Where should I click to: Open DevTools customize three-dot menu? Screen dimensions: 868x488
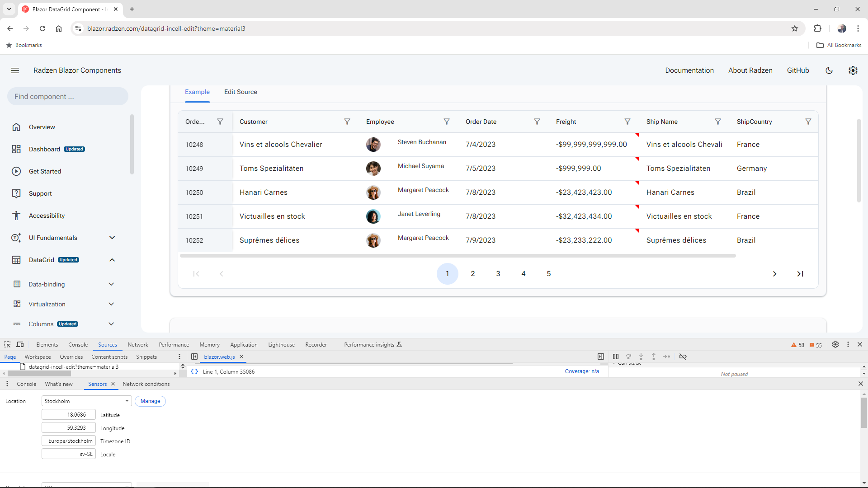click(x=848, y=345)
